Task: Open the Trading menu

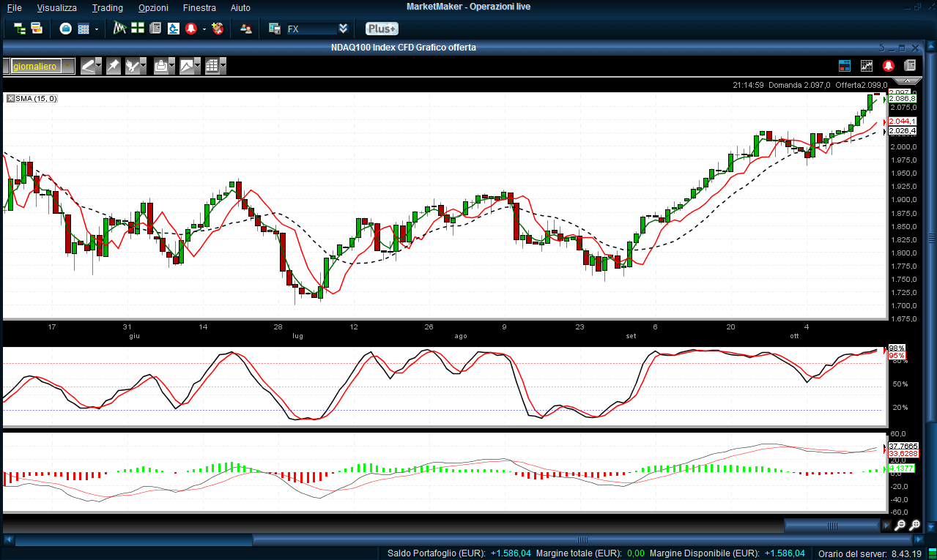Action: point(108,7)
